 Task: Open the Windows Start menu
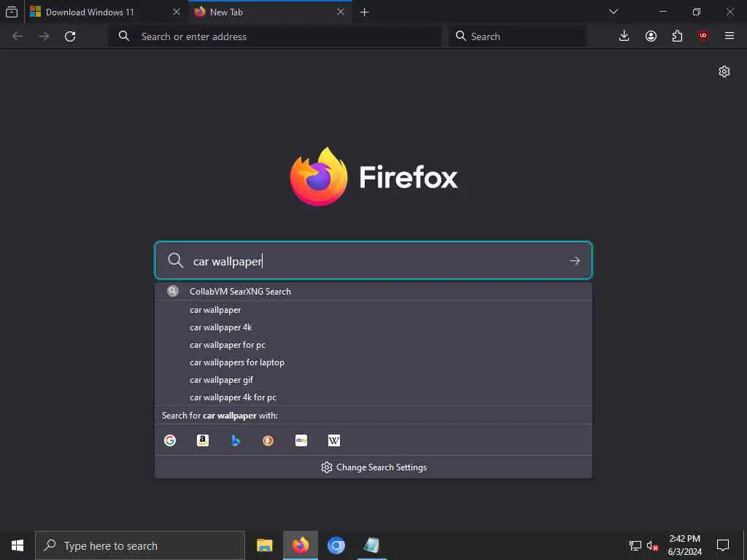18,545
